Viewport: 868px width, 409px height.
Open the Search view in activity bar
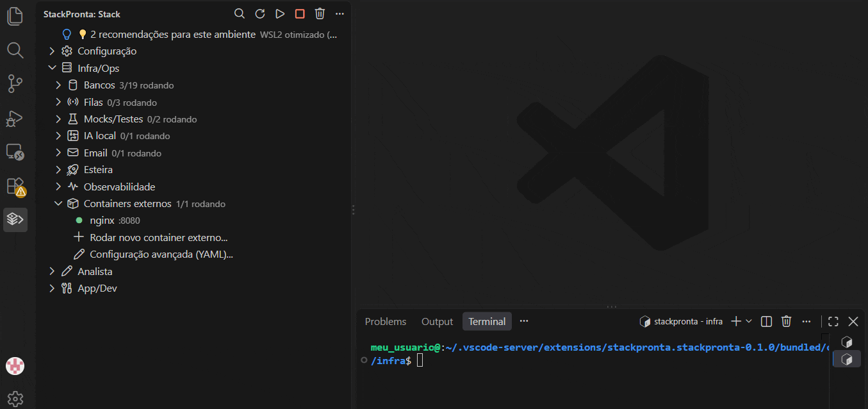[15, 50]
